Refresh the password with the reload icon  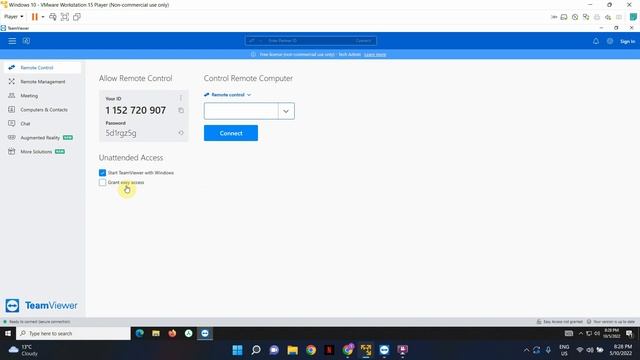pyautogui.click(x=181, y=133)
